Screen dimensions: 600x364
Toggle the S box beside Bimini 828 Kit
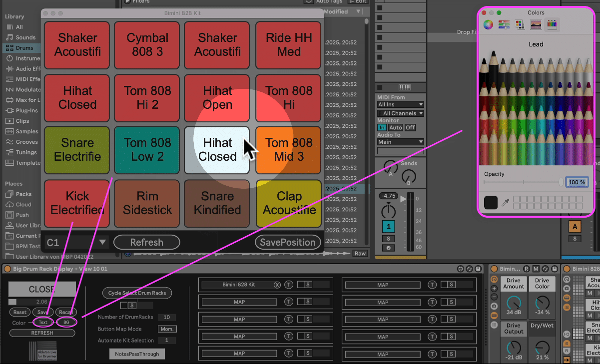pos(308,285)
